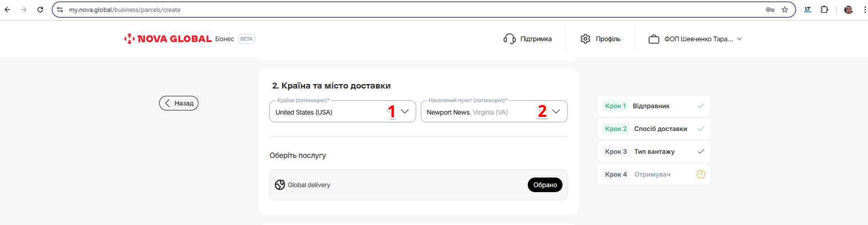Screen dimensions: 868x225
Task: Reload the page
Action: click(40, 10)
